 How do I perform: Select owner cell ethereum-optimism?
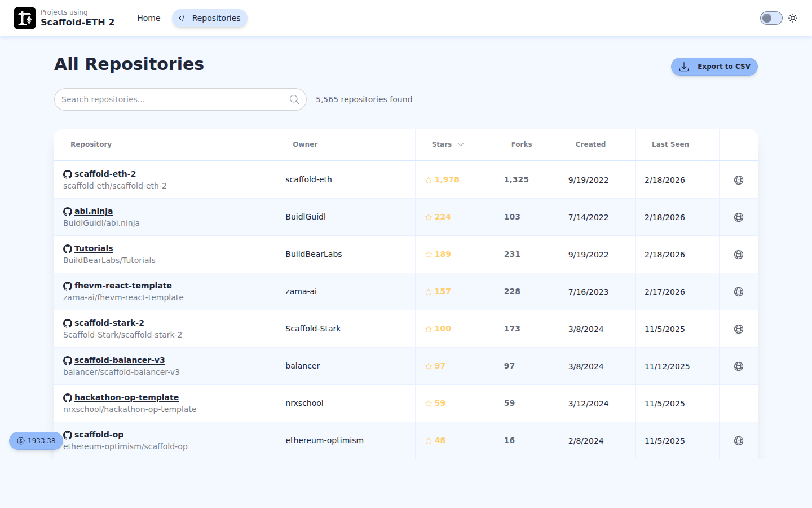324,440
